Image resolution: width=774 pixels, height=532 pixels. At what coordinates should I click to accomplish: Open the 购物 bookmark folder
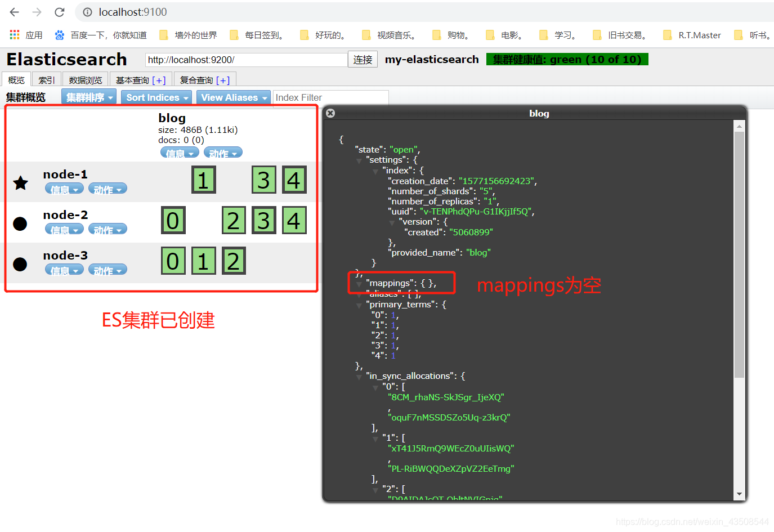coord(453,35)
